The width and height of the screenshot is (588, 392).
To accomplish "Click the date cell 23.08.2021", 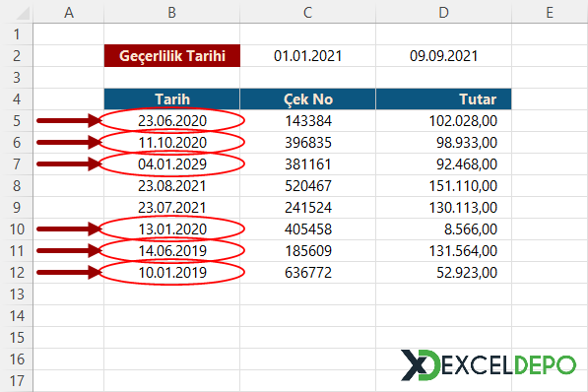I will [172, 186].
